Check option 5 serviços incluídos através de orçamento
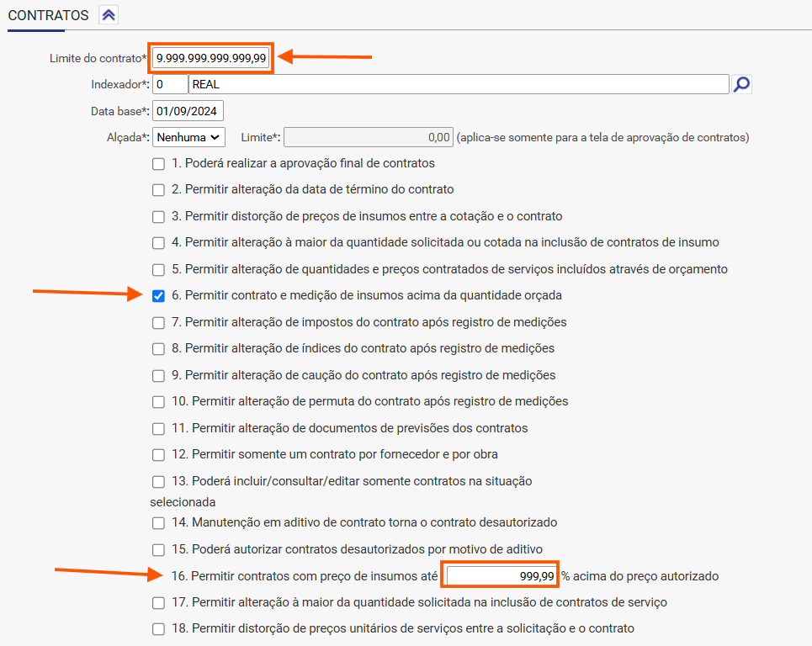Image resolution: width=812 pixels, height=646 pixels. point(158,270)
